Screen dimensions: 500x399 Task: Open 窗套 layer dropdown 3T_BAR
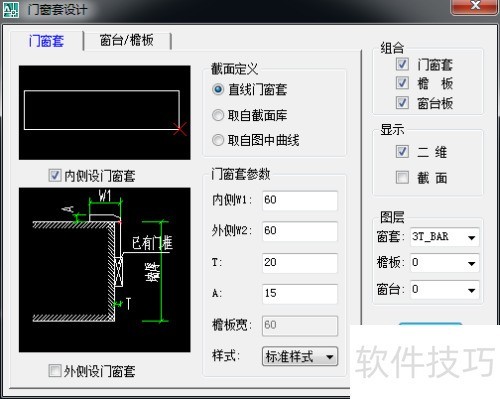[x=445, y=237]
